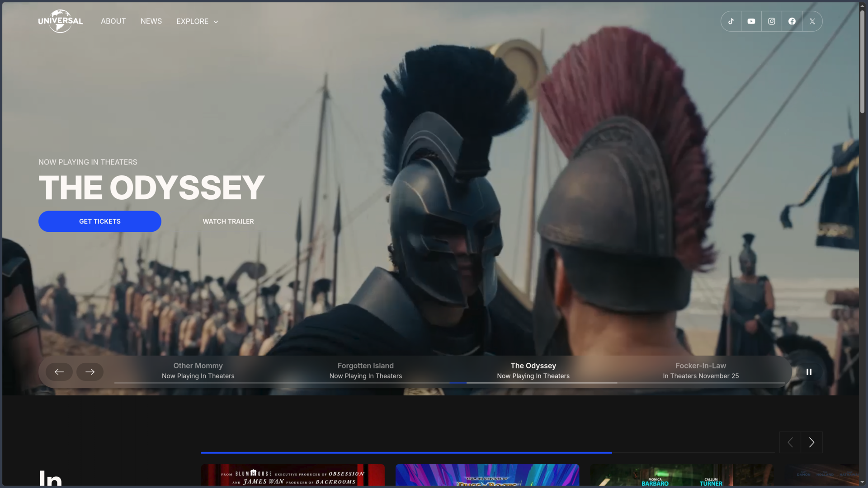This screenshot has height=488, width=868.
Task: Open the News page
Action: point(151,21)
